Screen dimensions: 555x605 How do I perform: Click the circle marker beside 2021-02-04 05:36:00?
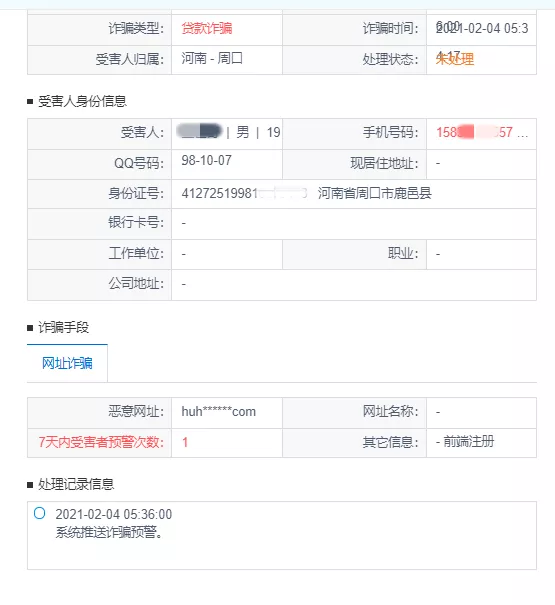pyautogui.click(x=39, y=513)
